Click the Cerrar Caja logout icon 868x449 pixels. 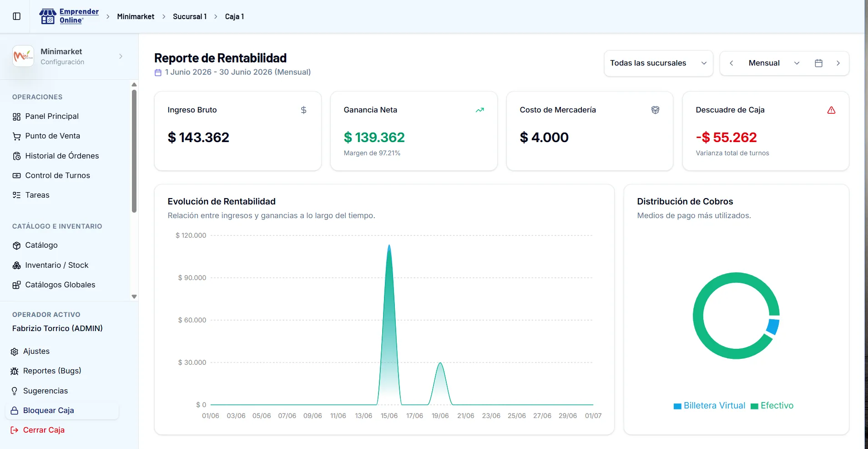tap(15, 430)
